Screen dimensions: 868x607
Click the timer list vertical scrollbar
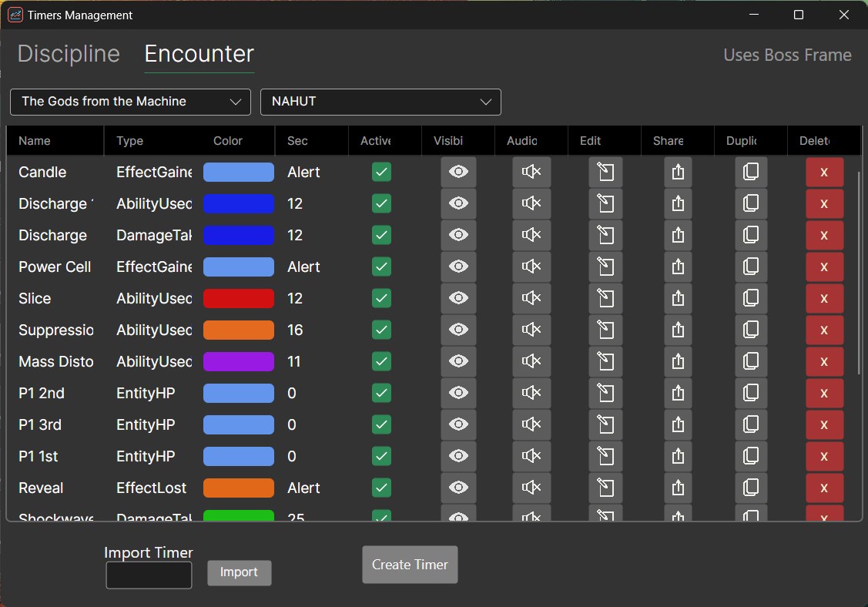(859, 273)
